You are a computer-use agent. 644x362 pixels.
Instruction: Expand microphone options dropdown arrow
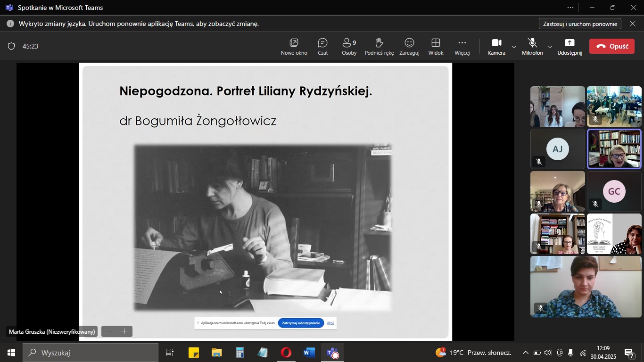click(x=550, y=47)
